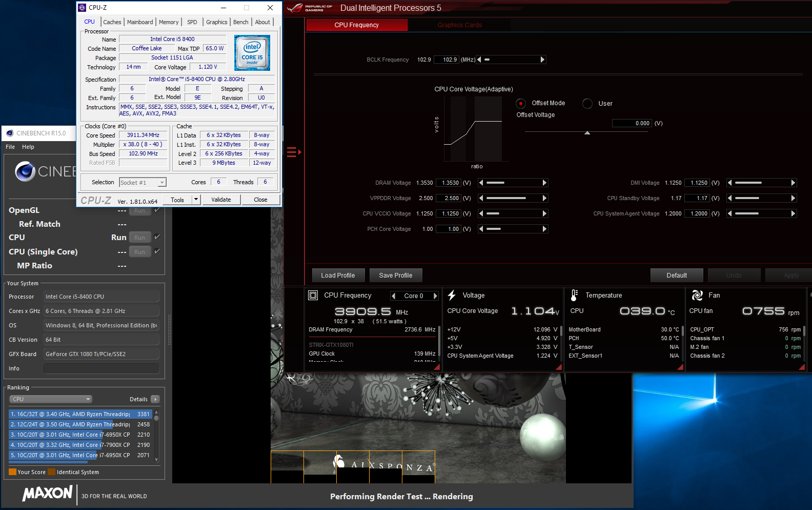The image size is (812, 510).
Task: Expand the CPU Frequency panel corner triangle
Action: [x=437, y=367]
